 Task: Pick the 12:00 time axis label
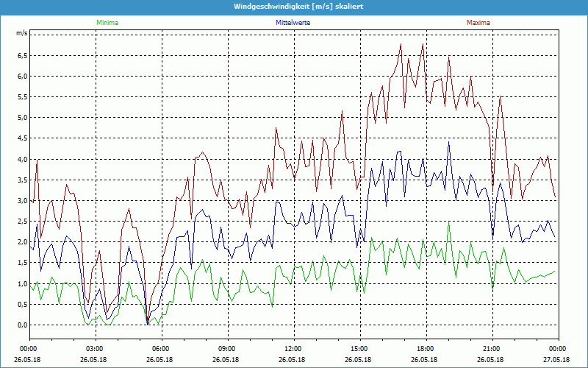pos(293,349)
